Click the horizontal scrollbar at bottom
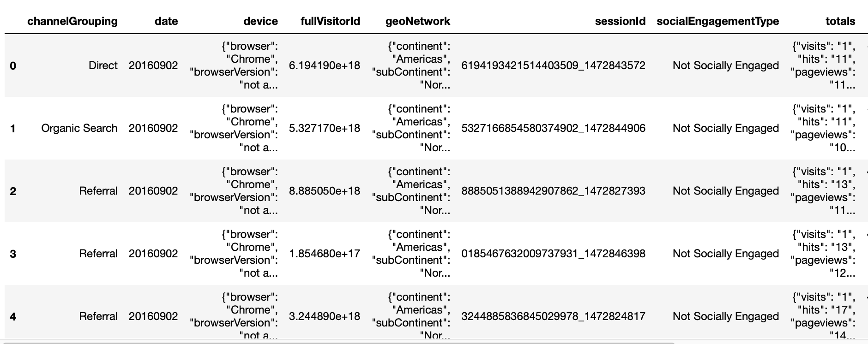 pos(339,342)
